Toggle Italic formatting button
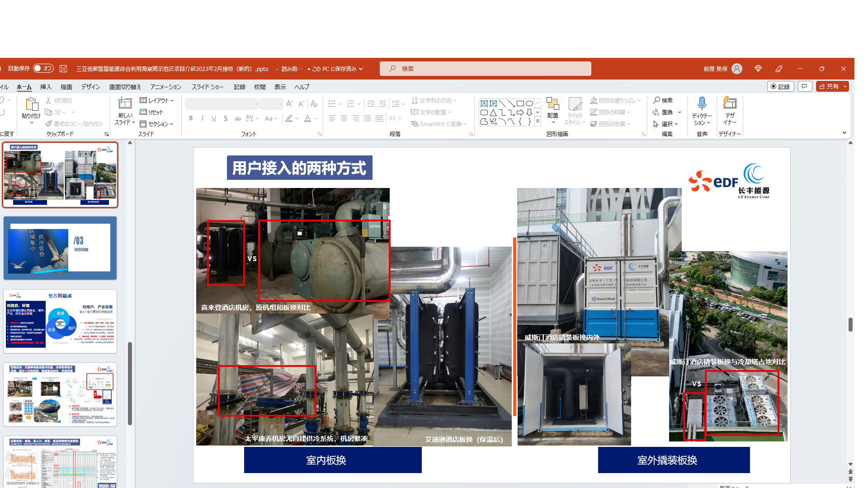 pyautogui.click(x=202, y=118)
